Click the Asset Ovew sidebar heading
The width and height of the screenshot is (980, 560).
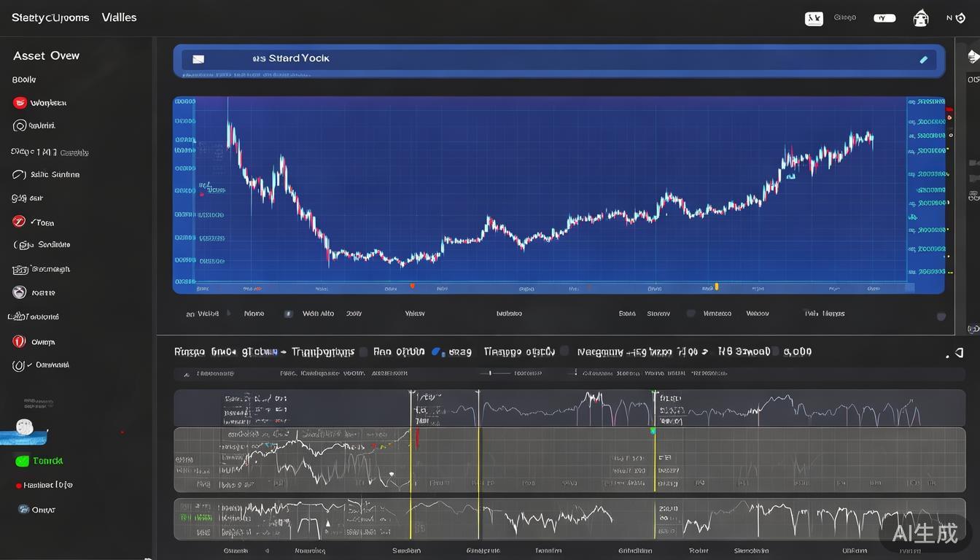pos(46,55)
